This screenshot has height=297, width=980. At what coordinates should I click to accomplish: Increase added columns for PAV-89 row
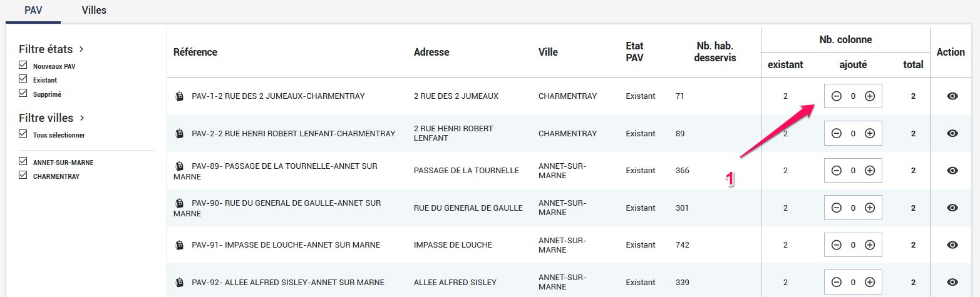869,171
